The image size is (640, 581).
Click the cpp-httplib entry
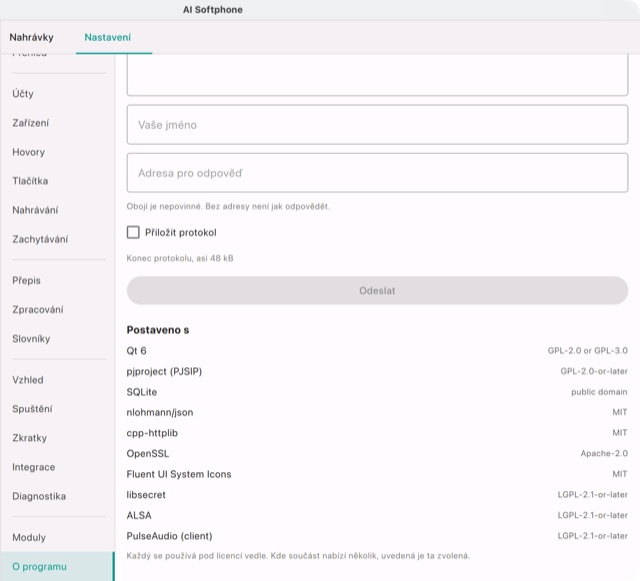point(377,433)
